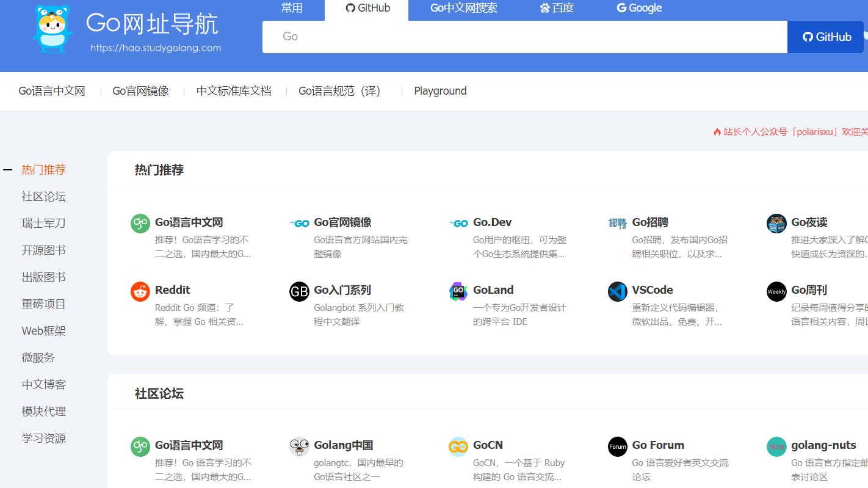Jump to 出版图书 in the sidebar
Screen dimensions: 868x488
(43, 277)
